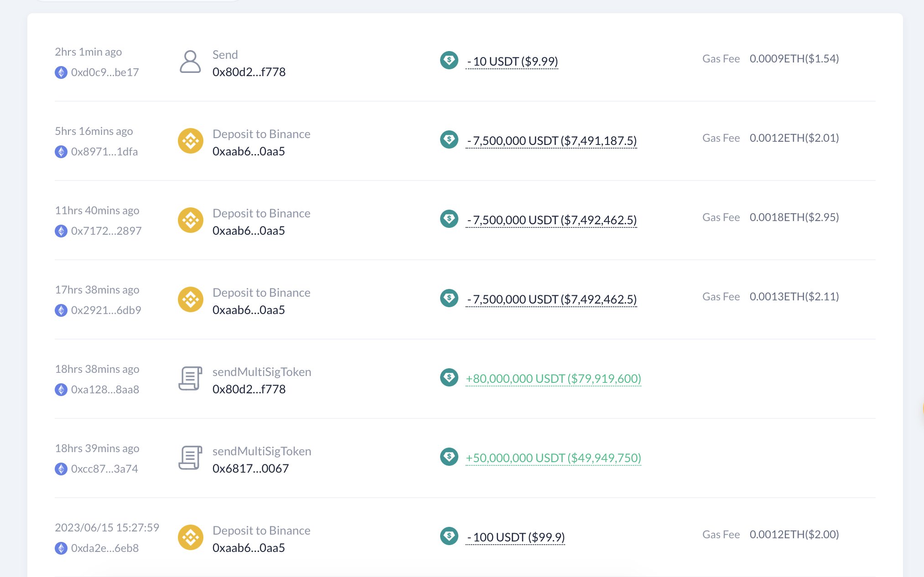This screenshot has height=577, width=924.
Task: Open transaction hash 0xda2e...6eb8
Action: click(105, 548)
